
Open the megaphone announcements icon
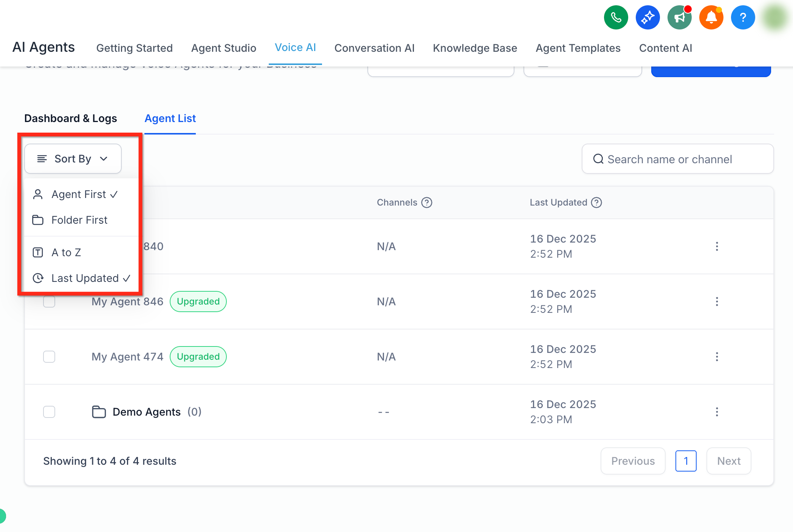[679, 17]
